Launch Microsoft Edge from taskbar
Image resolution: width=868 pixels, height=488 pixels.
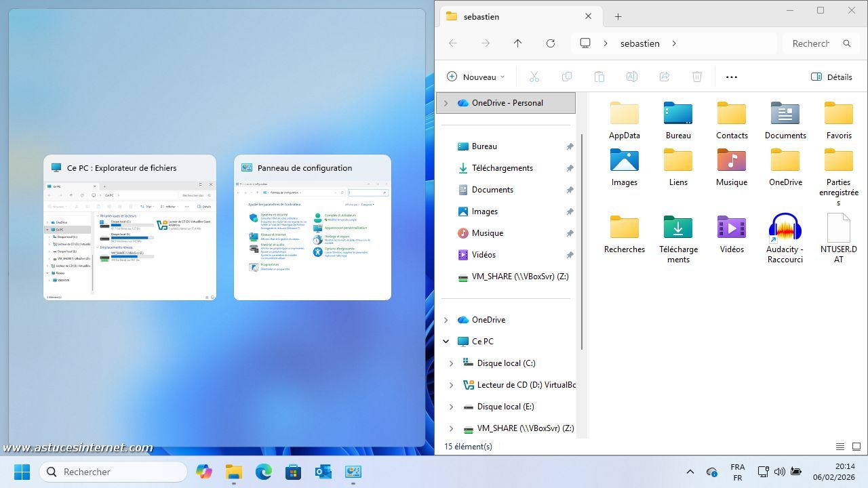(x=263, y=472)
